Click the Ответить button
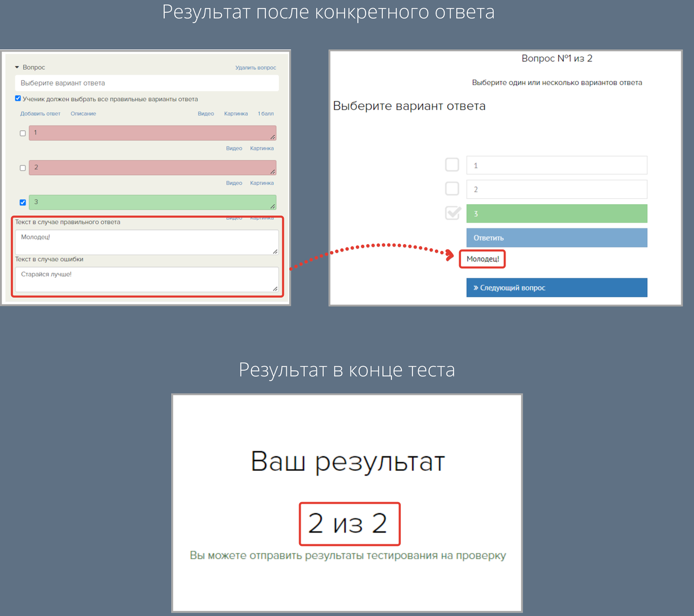Screen dimensions: 694x616 [557, 238]
